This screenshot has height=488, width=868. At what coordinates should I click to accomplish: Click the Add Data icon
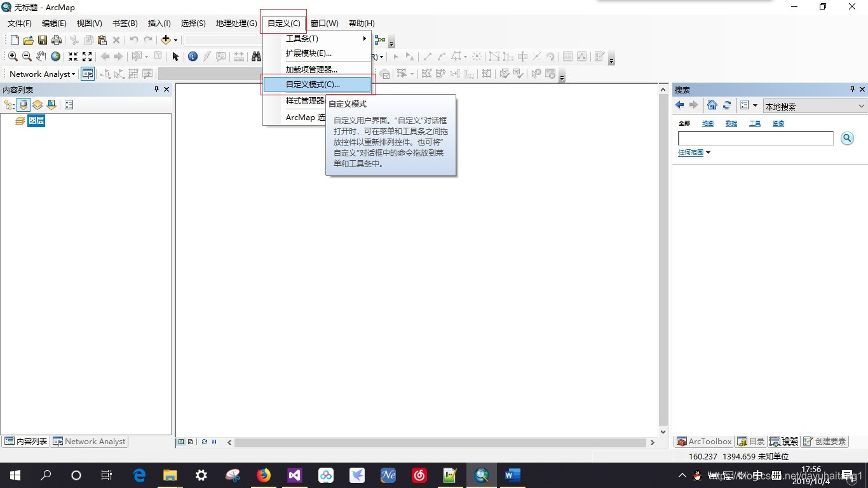[x=165, y=39]
